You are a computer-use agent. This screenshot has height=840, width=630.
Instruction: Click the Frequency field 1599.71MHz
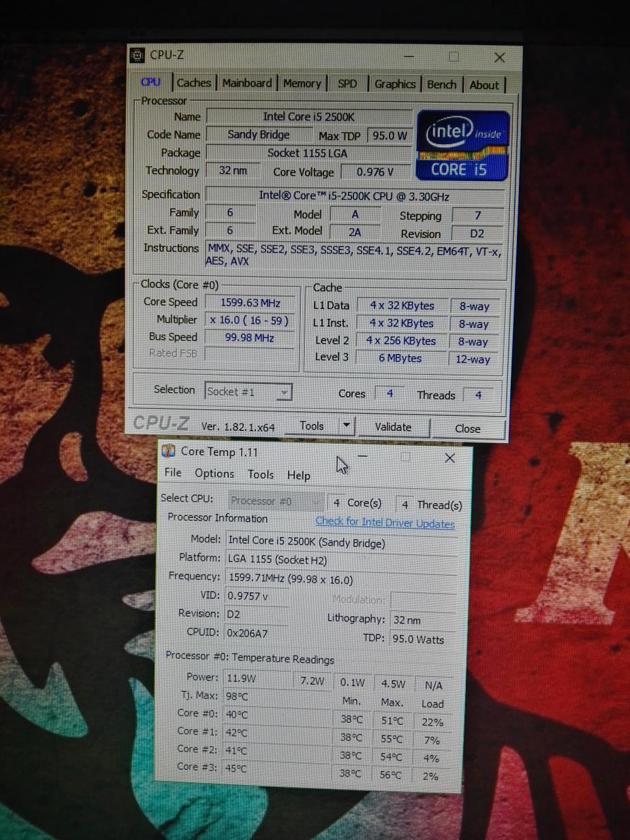tap(341, 579)
